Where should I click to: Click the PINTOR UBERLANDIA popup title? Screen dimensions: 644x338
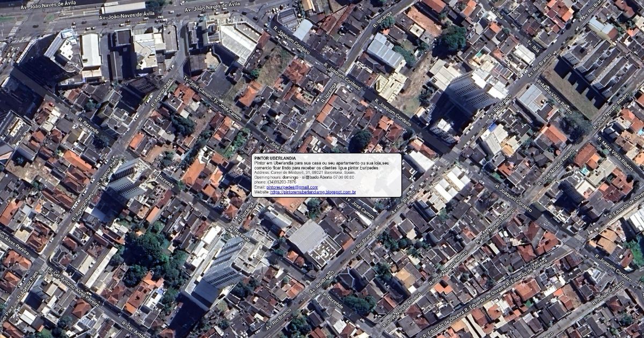pos(274,159)
